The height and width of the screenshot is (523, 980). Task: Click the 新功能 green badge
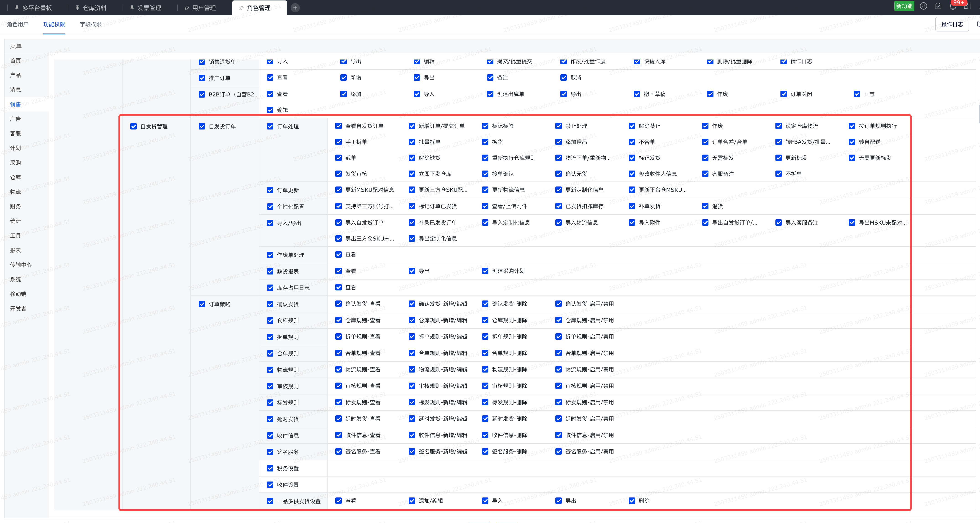pyautogui.click(x=904, y=6)
